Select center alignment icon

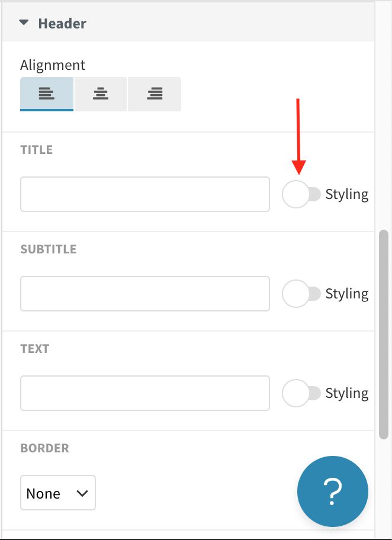click(101, 94)
